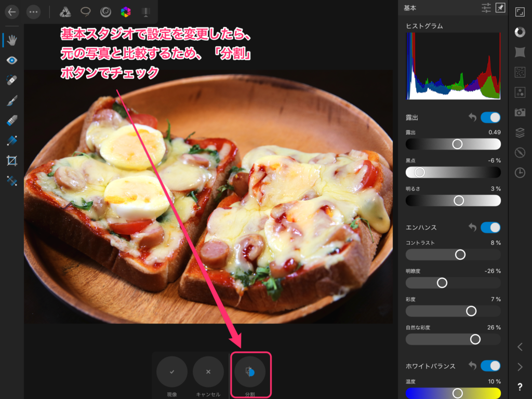Click the 分割 split view button
The width and height of the screenshot is (532, 399).
pos(250,372)
